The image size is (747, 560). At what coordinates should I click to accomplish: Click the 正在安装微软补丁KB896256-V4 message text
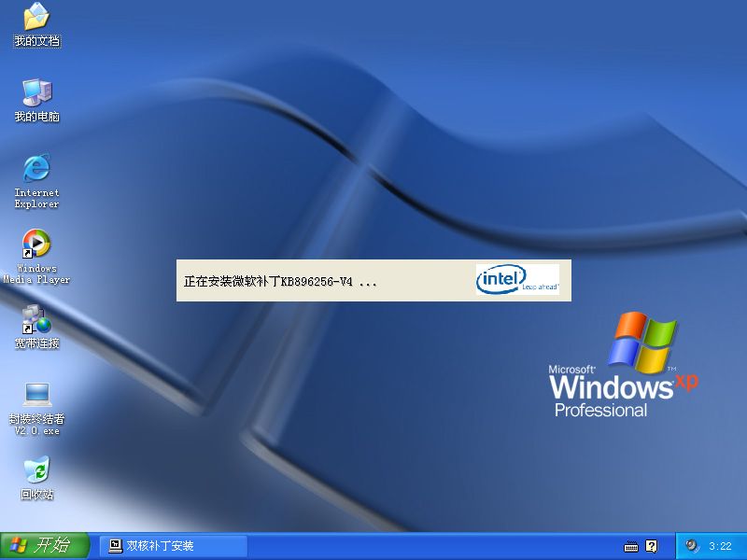[x=280, y=282]
